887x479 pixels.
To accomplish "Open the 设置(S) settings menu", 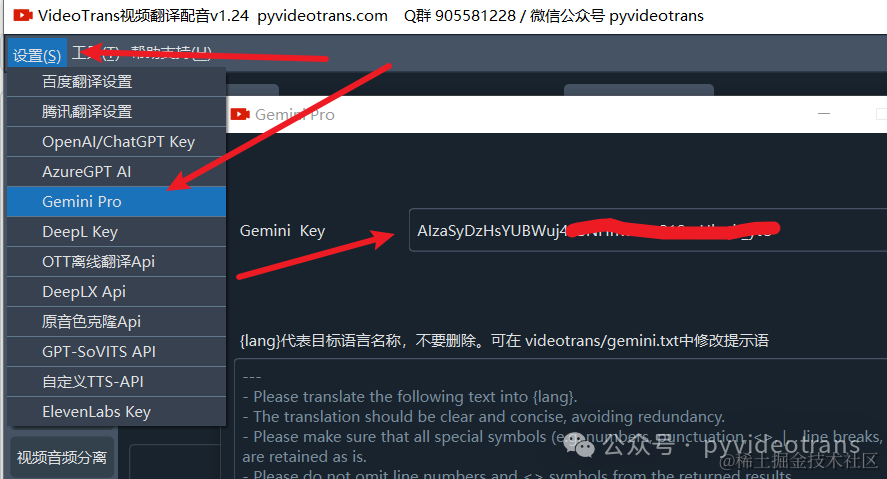I will 37,55.
